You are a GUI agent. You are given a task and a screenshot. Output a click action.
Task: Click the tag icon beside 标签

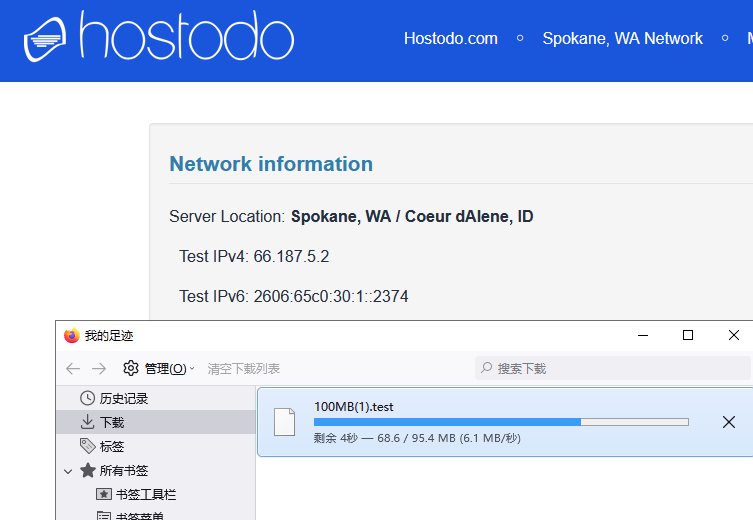87,446
